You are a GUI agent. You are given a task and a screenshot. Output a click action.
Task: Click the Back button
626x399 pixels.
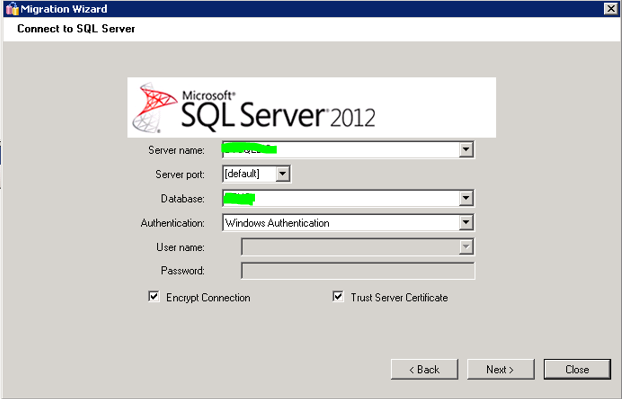(x=424, y=369)
